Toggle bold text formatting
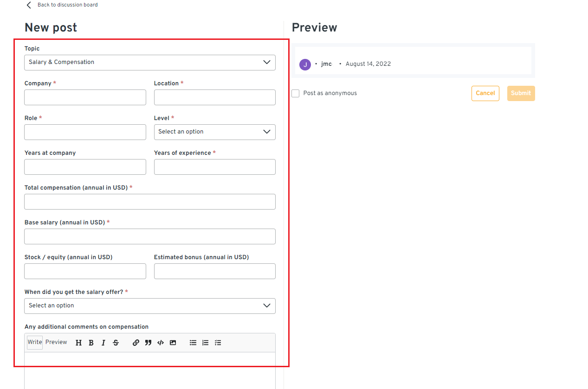This screenshot has width=588, height=389. pos(91,343)
